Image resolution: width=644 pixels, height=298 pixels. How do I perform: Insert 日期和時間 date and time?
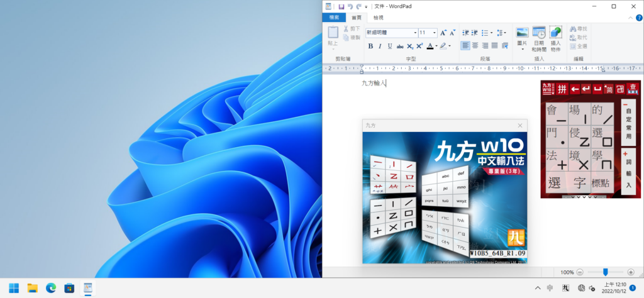pos(539,39)
